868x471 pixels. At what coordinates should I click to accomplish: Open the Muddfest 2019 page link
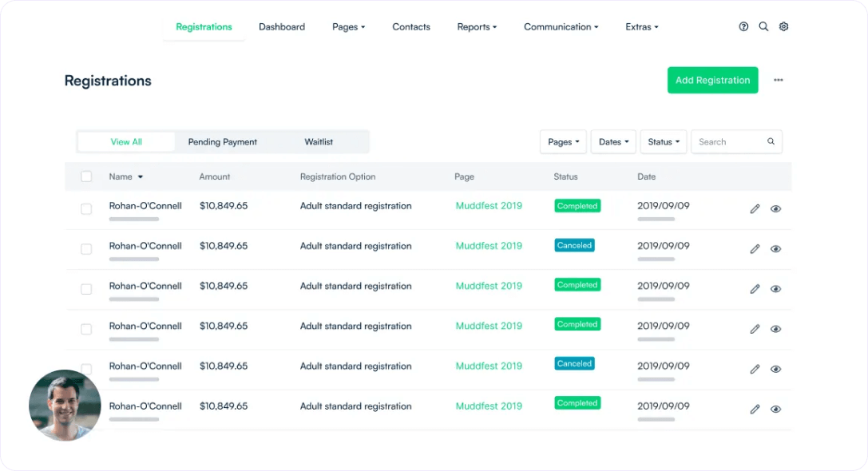(x=489, y=205)
